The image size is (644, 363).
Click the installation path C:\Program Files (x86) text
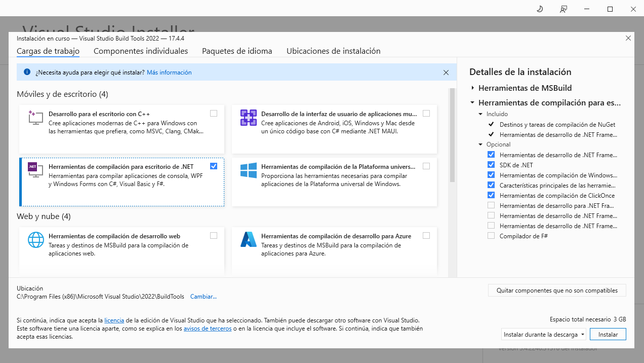[x=100, y=297]
